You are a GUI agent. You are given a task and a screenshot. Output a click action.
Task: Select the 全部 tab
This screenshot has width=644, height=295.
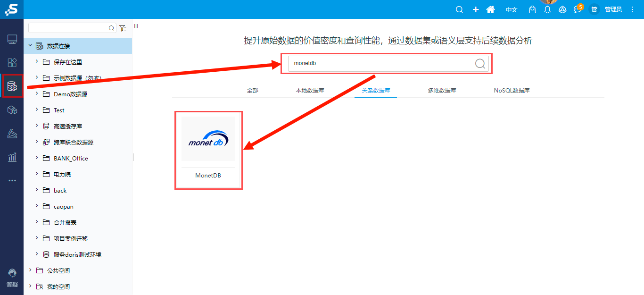pos(253,90)
